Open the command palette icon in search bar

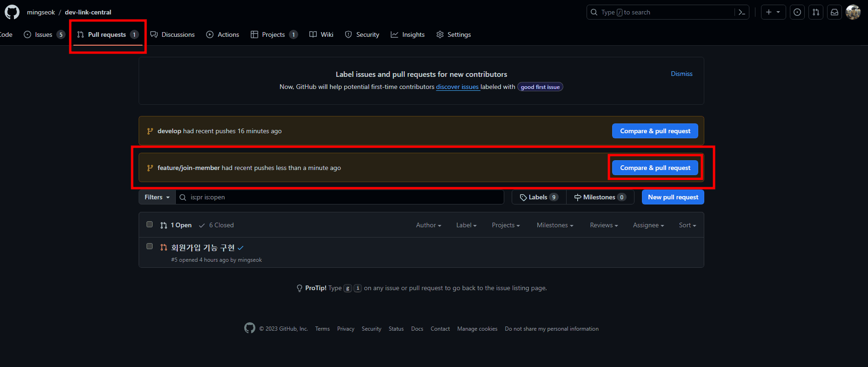click(x=741, y=12)
